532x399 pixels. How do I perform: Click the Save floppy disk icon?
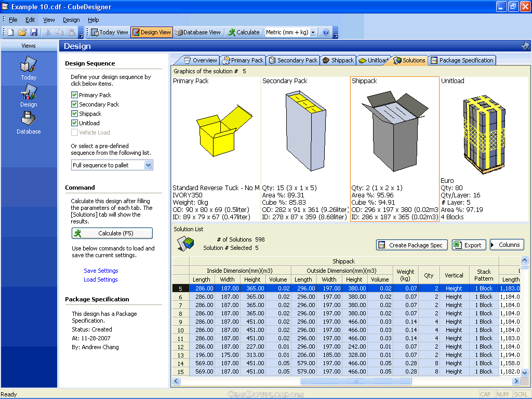34,32
